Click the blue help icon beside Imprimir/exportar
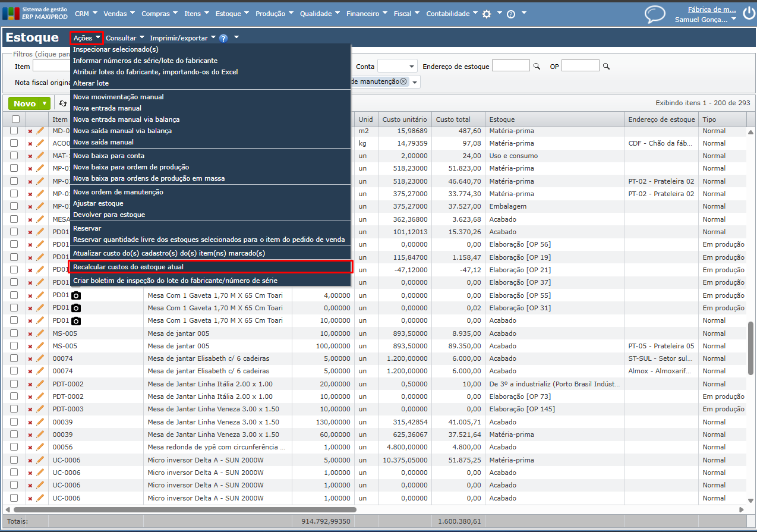Viewport: 757px width, 532px height. coord(223,38)
